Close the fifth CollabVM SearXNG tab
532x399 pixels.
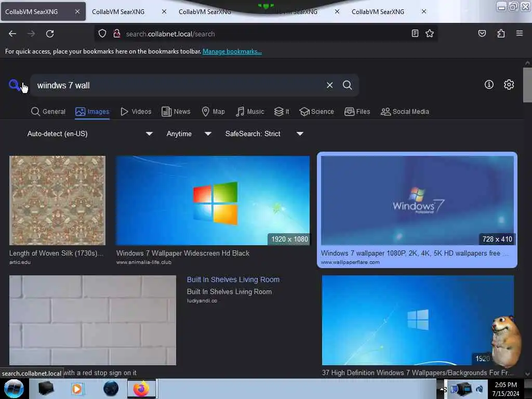pyautogui.click(x=424, y=11)
